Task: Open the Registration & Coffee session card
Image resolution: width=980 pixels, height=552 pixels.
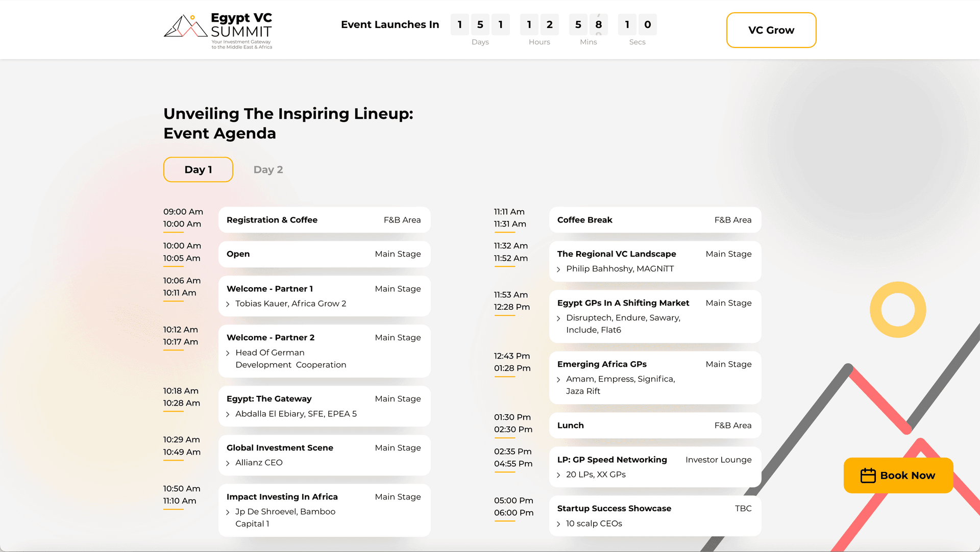Action: pyautogui.click(x=324, y=220)
